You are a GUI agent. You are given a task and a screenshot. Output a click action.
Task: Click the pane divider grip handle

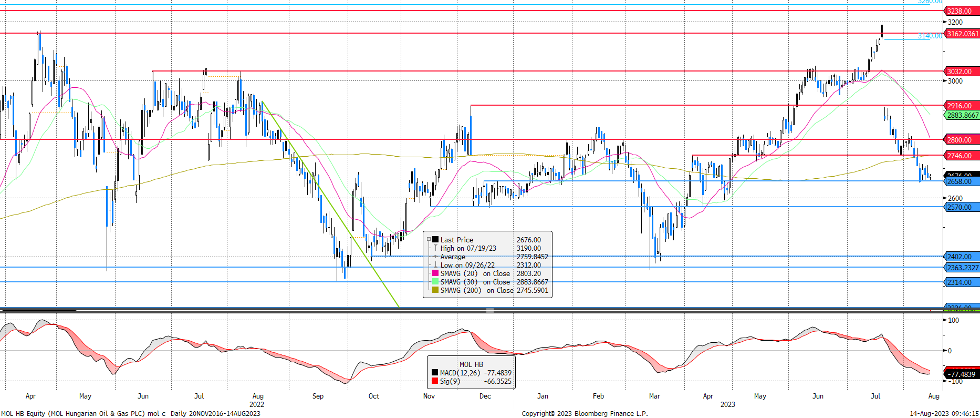pyautogui.click(x=490, y=311)
